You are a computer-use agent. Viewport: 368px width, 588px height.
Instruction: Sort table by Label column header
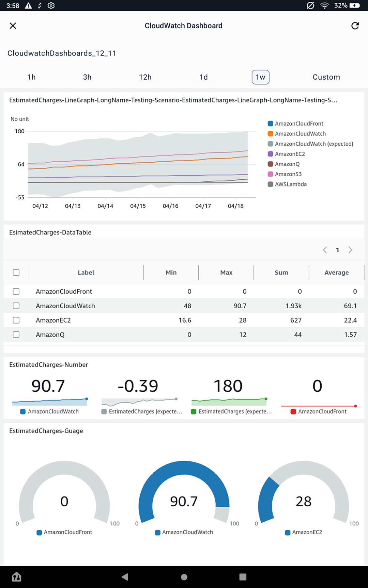[86, 273]
